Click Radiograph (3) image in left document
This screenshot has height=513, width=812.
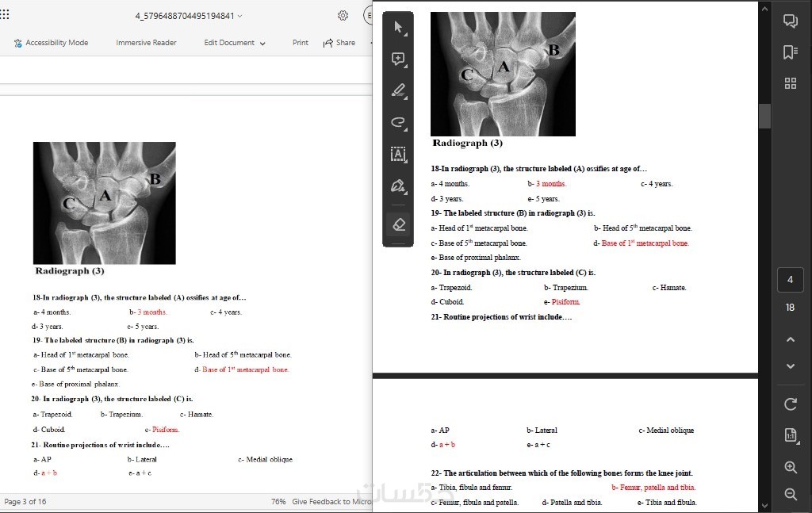pyautogui.click(x=105, y=203)
